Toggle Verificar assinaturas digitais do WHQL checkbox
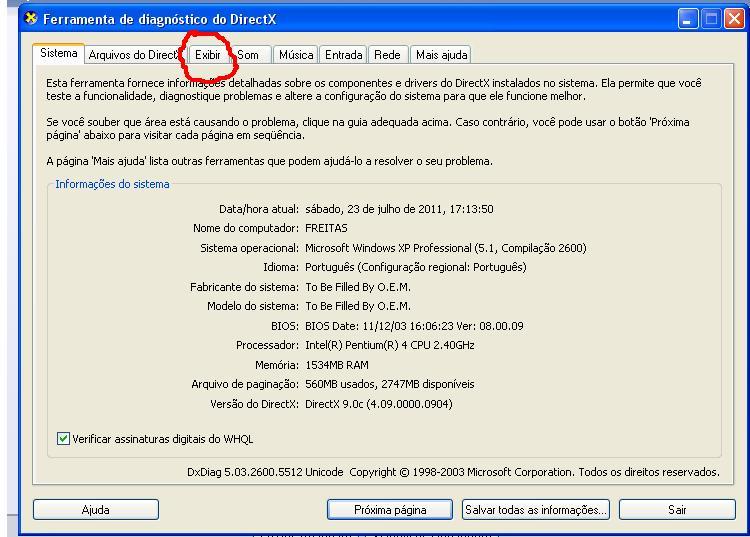 tap(63, 438)
